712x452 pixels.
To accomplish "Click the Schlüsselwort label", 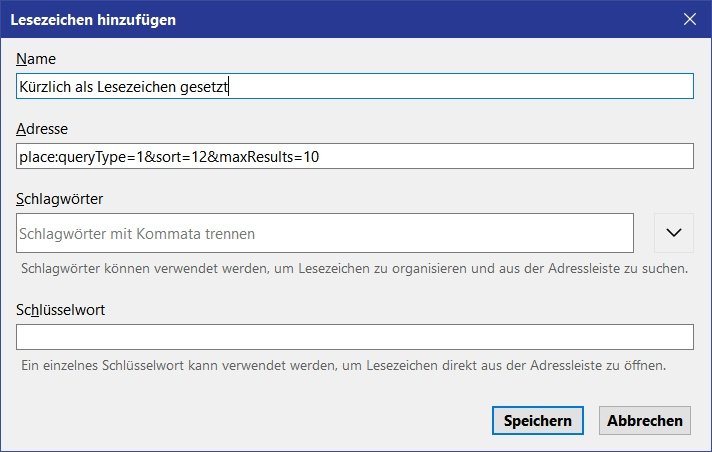I will (x=62, y=309).
